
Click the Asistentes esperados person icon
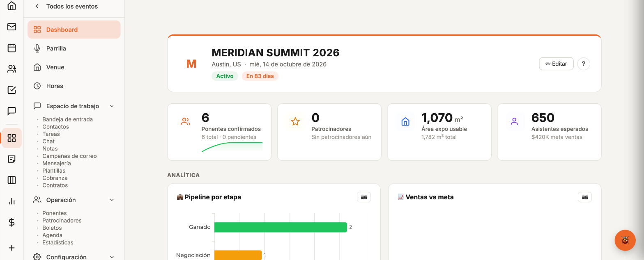[515, 121]
